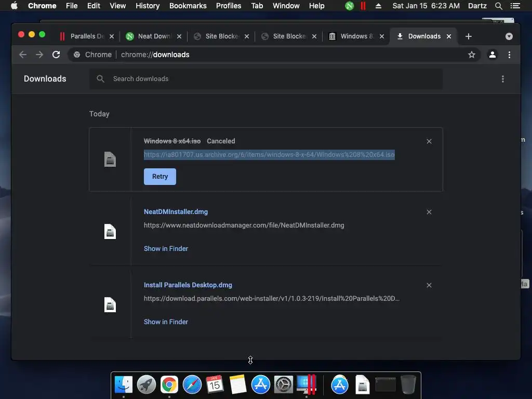Image resolution: width=532 pixels, height=399 pixels.
Task: Go back with the browser back arrow
Action: point(23,55)
